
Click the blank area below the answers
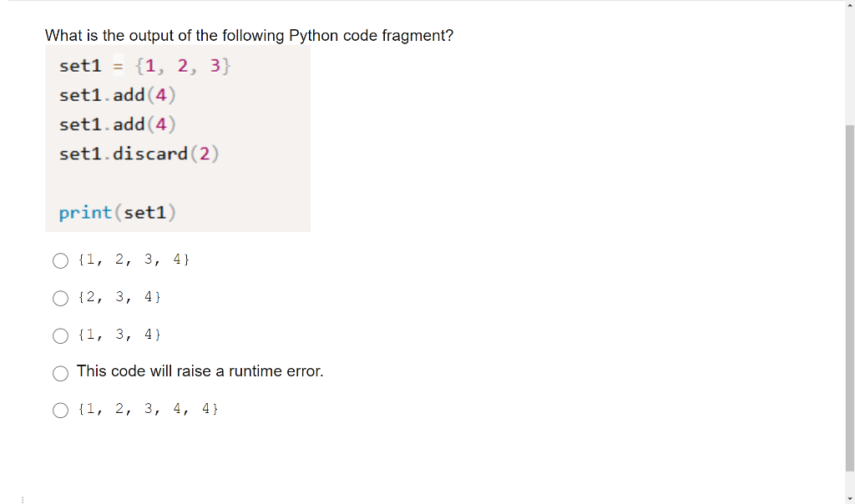334,459
